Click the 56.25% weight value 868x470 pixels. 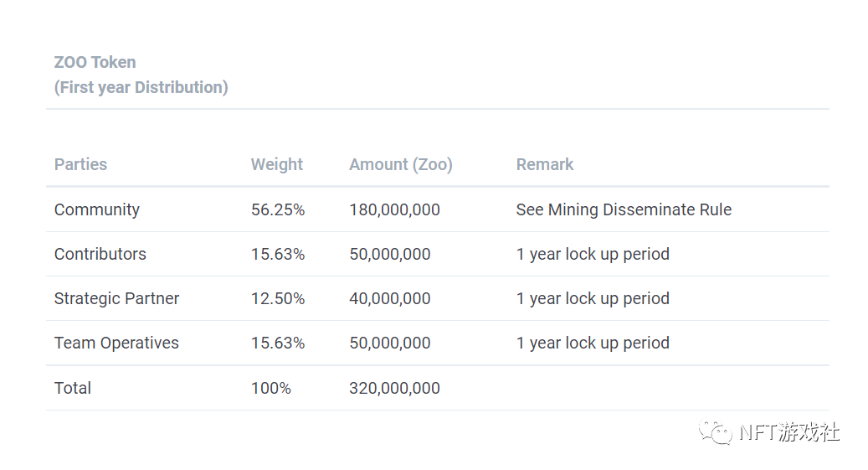point(278,209)
